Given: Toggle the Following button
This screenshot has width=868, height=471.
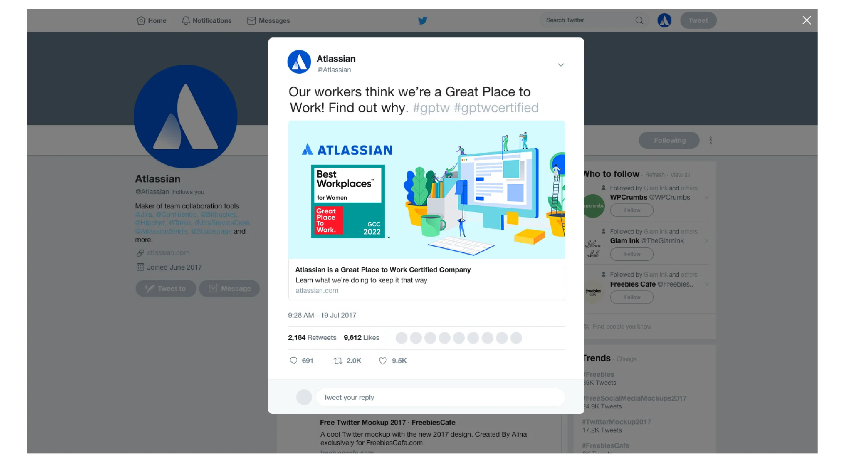Looking at the screenshot, I should (x=669, y=140).
